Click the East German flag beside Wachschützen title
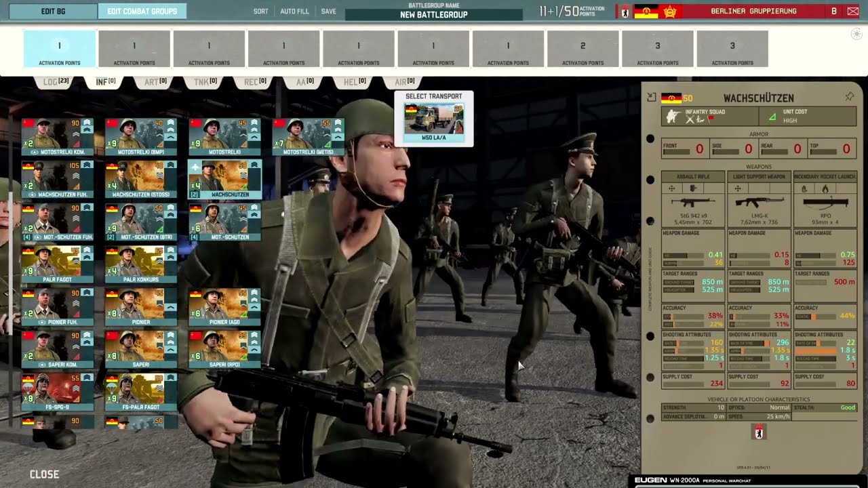868x488 pixels. 671,98
